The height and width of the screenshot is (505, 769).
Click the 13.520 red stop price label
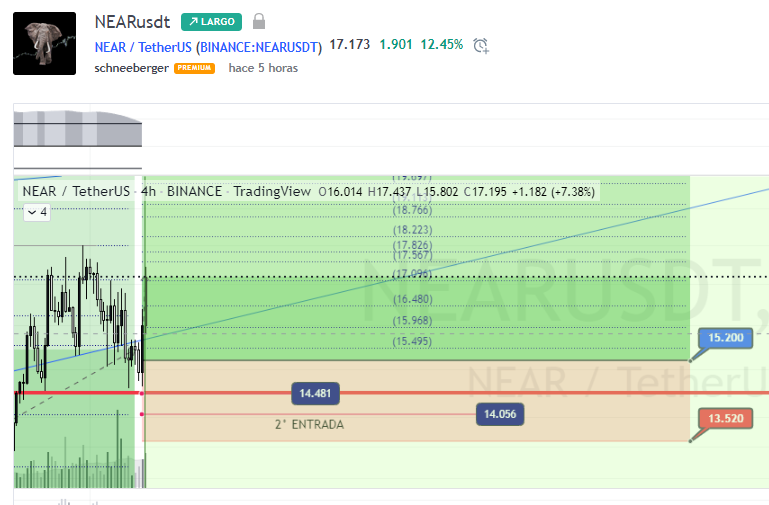726,418
